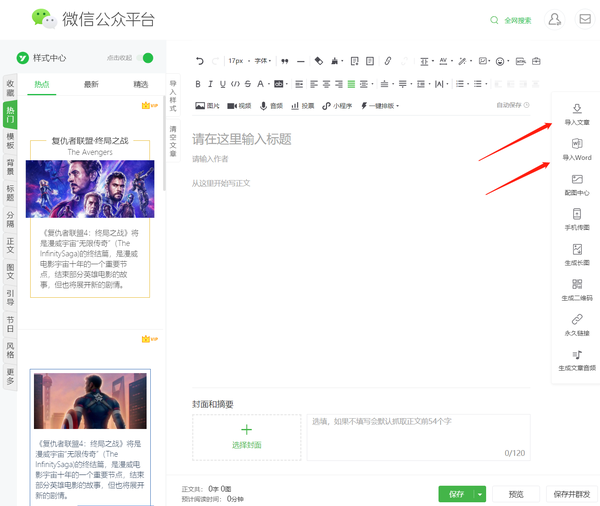Open 手机传图 phone upload
600x506 pixels.
577,219
